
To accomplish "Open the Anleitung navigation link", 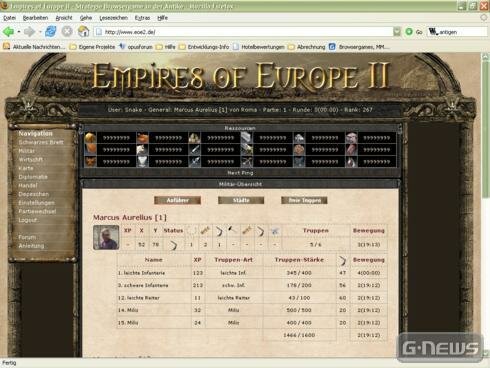I will point(31,246).
